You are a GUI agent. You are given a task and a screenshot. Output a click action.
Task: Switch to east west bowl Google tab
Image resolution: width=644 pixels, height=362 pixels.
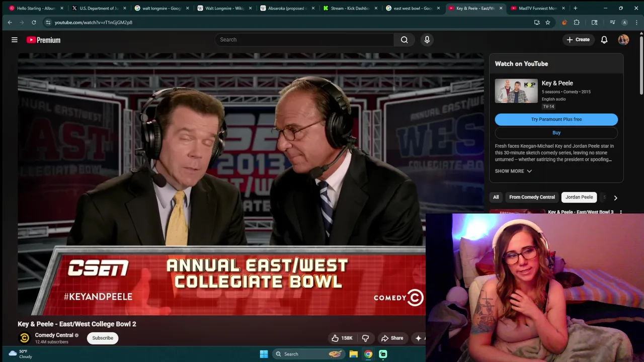413,8
